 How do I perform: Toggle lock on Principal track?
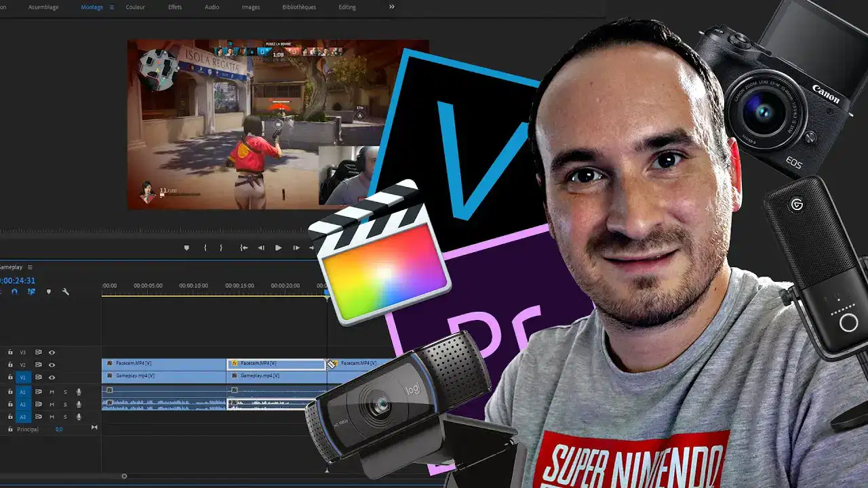[10, 429]
